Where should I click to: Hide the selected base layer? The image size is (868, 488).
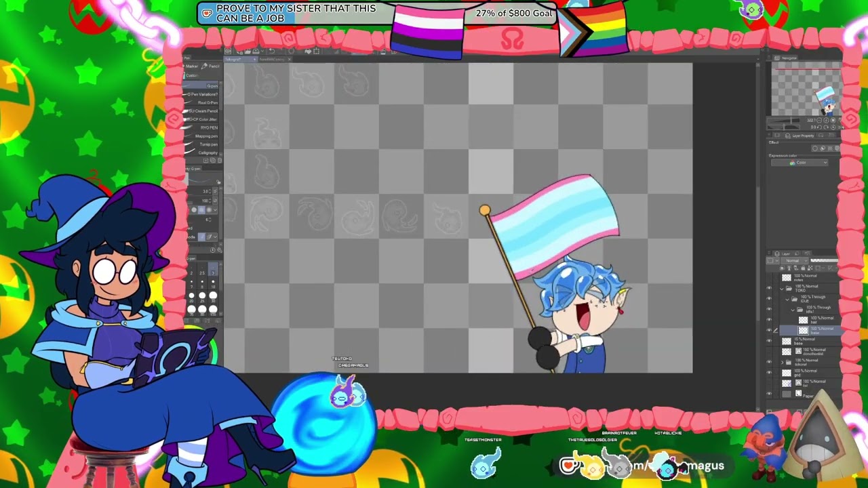coord(769,330)
